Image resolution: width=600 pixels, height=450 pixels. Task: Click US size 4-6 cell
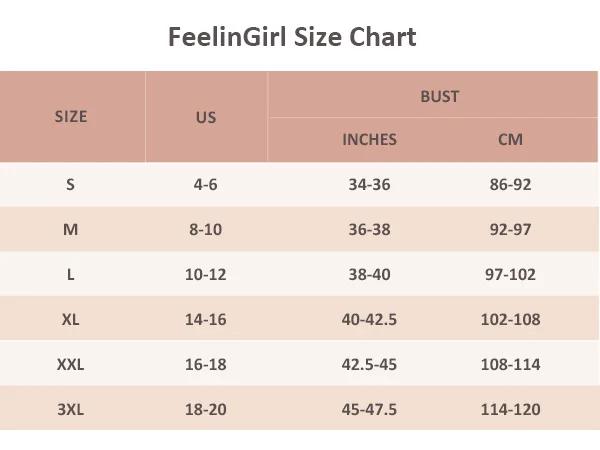pyautogui.click(x=205, y=184)
